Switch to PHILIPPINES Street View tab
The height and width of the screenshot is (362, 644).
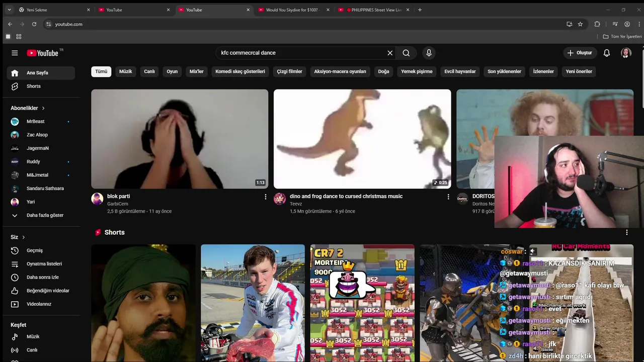coord(373,10)
